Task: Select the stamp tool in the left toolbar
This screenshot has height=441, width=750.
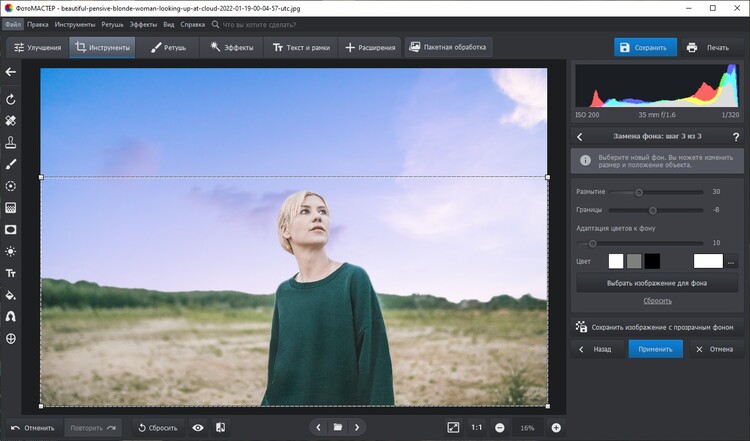Action: click(x=11, y=142)
